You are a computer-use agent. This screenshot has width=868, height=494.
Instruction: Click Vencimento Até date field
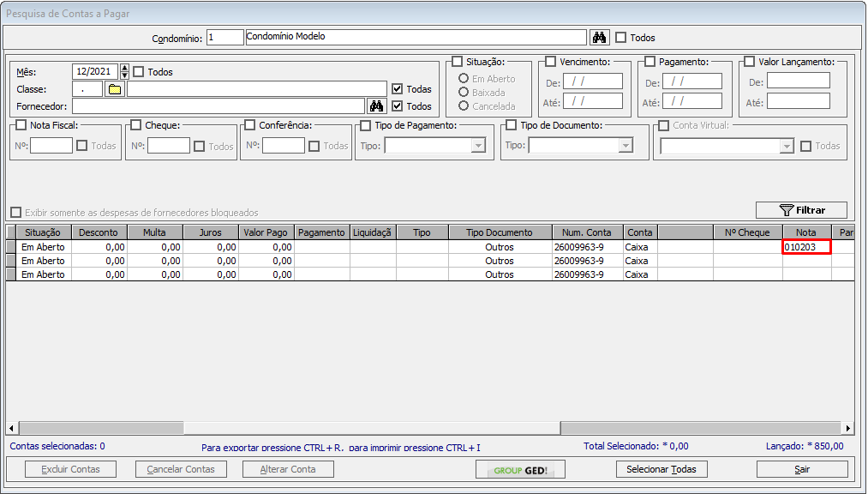point(593,101)
